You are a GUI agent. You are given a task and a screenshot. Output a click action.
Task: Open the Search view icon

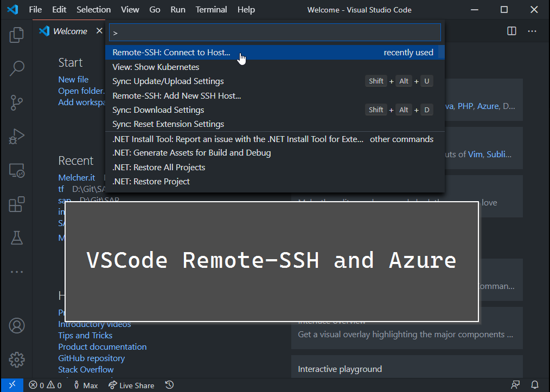[x=16, y=68]
